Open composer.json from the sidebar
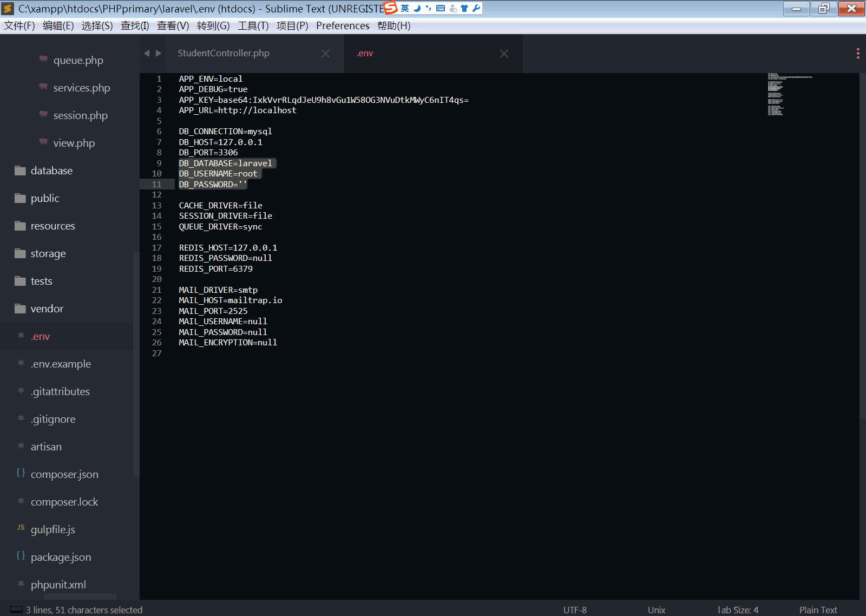Image resolution: width=866 pixels, height=616 pixels. [64, 474]
